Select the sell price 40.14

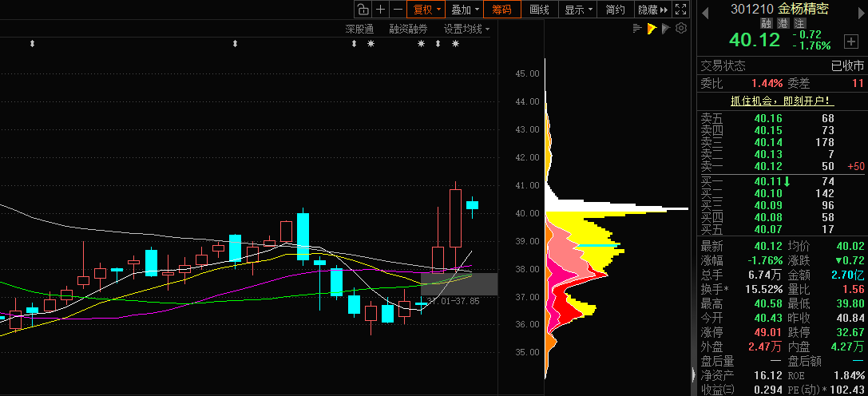click(768, 142)
